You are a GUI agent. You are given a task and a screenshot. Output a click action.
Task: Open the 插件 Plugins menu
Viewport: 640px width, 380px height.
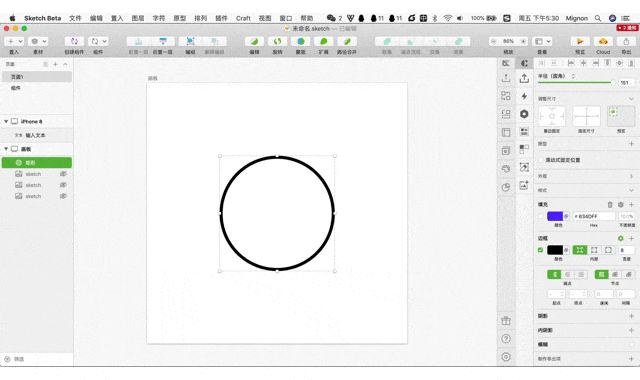(221, 18)
